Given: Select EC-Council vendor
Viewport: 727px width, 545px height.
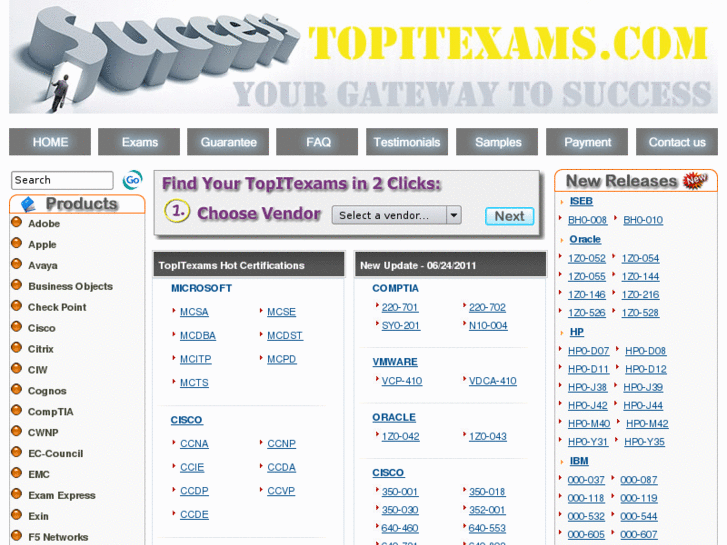Looking at the screenshot, I should 56,453.
